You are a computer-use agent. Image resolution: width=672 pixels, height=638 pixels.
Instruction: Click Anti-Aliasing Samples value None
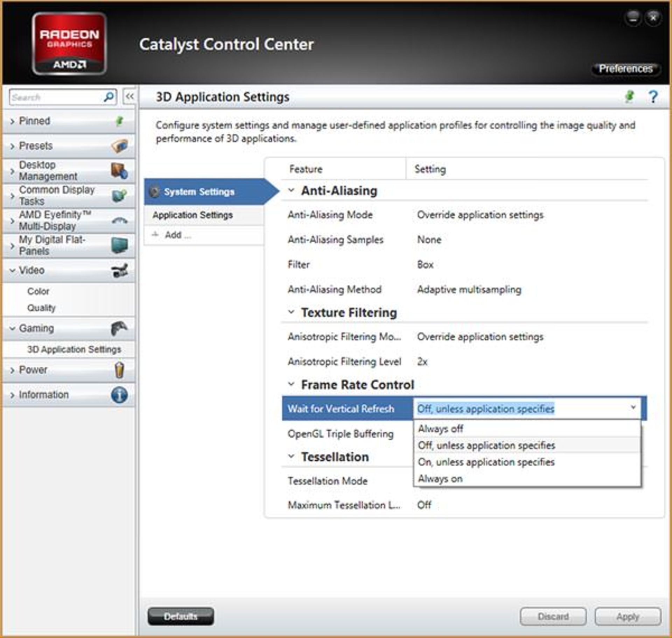(429, 240)
